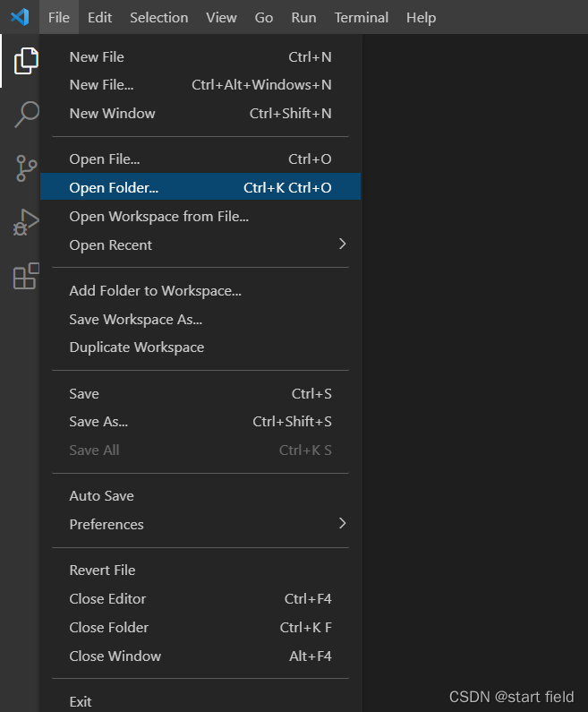Toggle Auto Save option
The width and height of the screenshot is (588, 712).
click(200, 496)
